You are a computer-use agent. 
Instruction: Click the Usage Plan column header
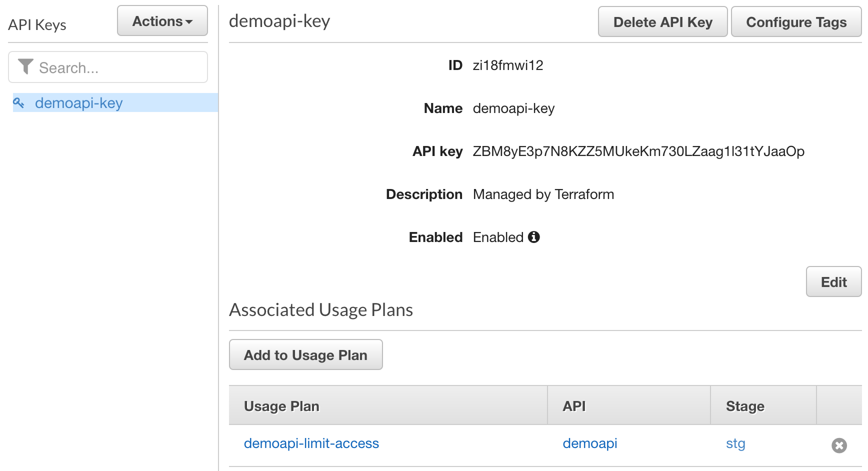pyautogui.click(x=281, y=406)
